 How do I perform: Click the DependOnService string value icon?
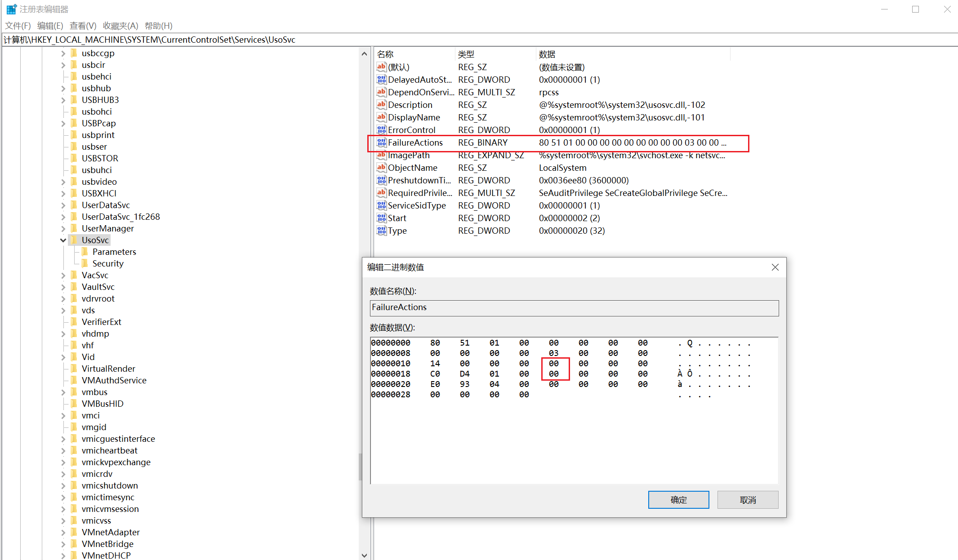click(382, 92)
